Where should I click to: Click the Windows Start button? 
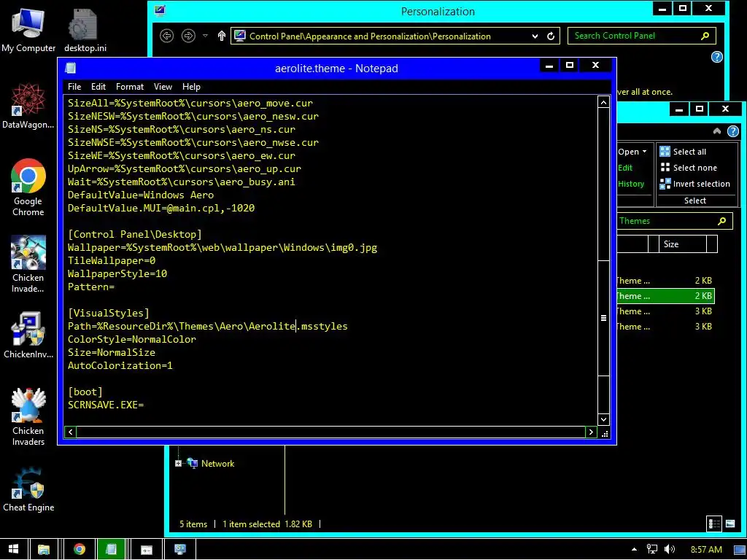[13, 550]
